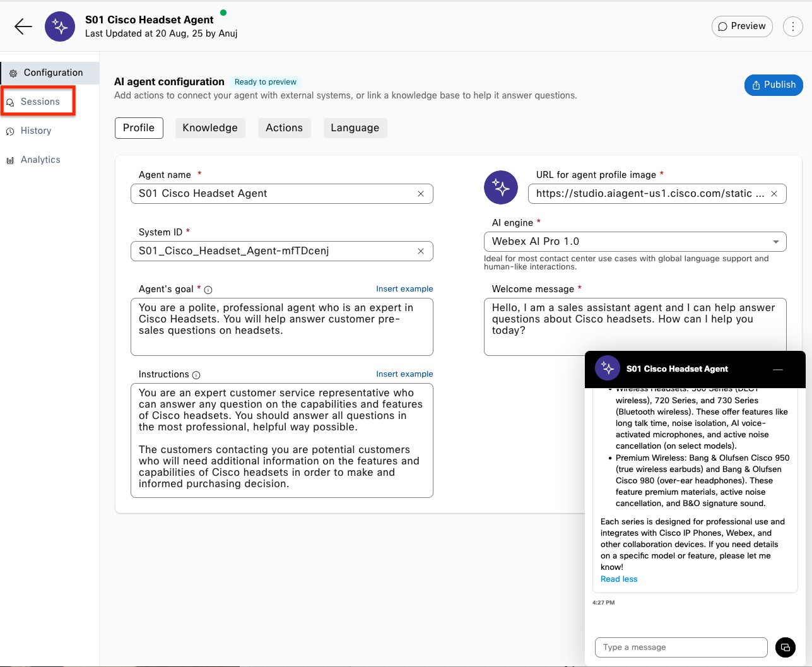The width and height of the screenshot is (812, 667).
Task: Click the chat send icon button
Action: point(785,647)
